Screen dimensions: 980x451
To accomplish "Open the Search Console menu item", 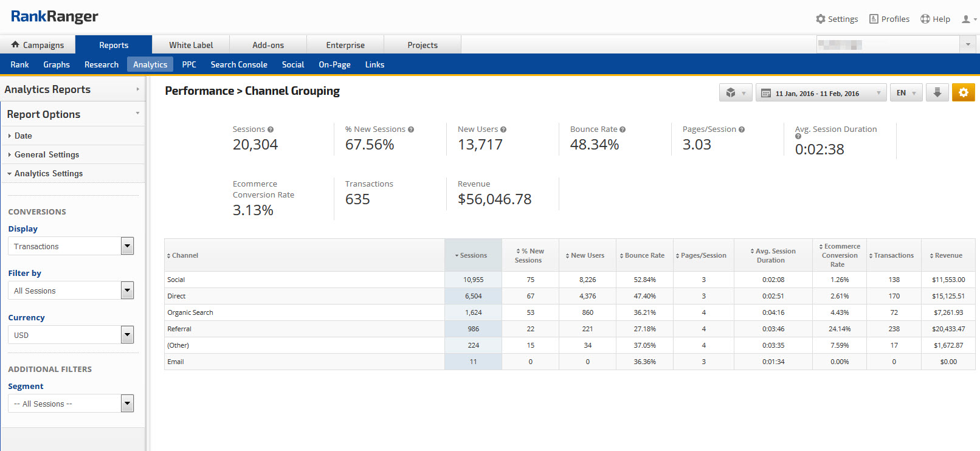I will tap(239, 64).
